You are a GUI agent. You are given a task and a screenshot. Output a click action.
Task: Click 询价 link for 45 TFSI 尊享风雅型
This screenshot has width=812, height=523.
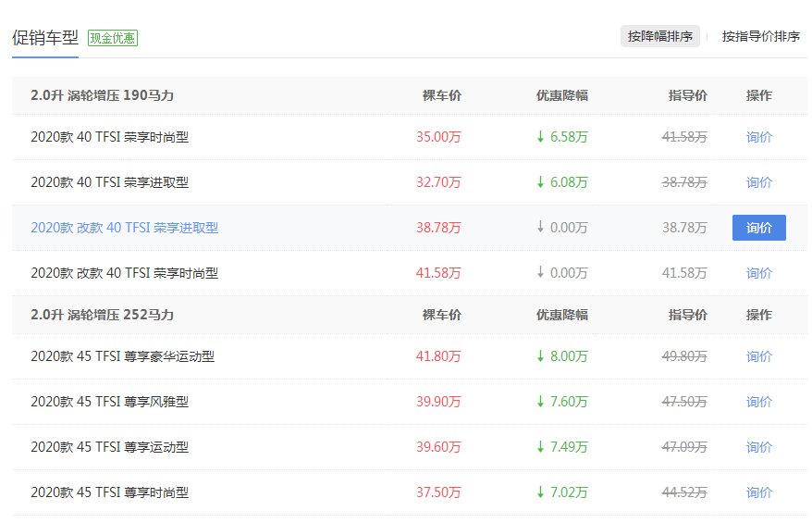[x=758, y=402]
